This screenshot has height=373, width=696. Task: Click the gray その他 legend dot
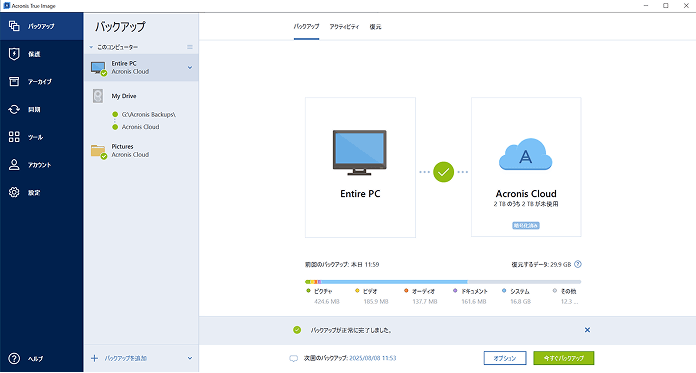554,291
